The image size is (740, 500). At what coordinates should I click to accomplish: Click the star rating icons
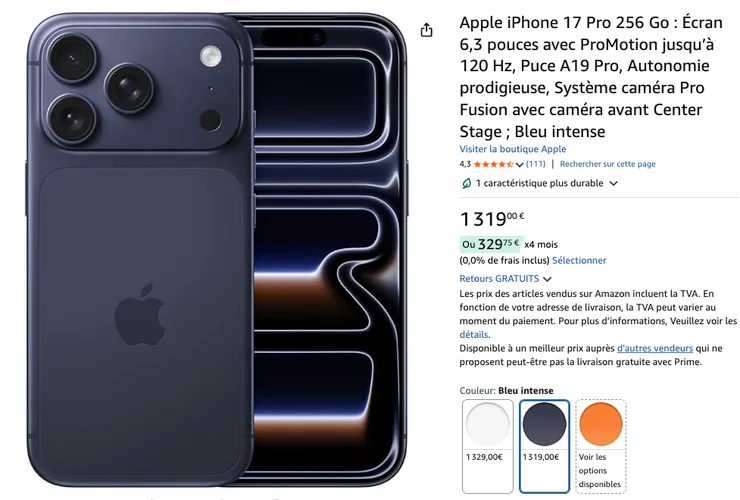coord(493,164)
